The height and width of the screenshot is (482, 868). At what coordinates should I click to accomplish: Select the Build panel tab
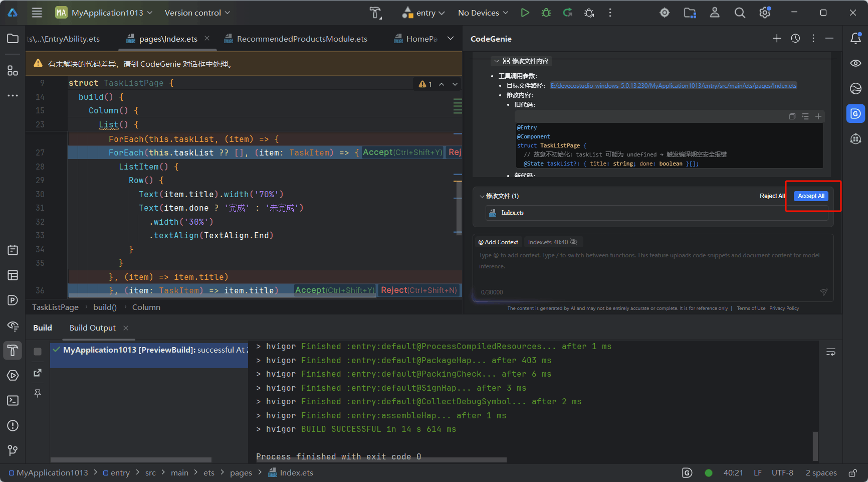[43, 328]
